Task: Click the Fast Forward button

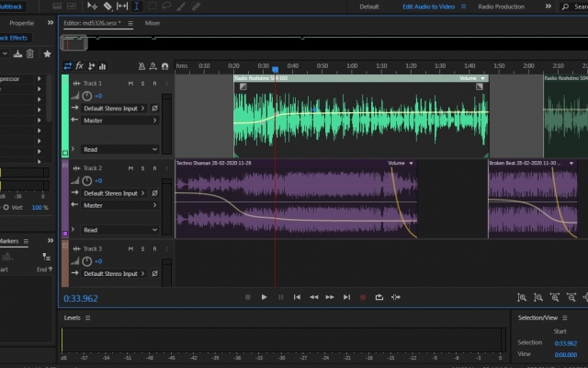Action: click(x=330, y=297)
